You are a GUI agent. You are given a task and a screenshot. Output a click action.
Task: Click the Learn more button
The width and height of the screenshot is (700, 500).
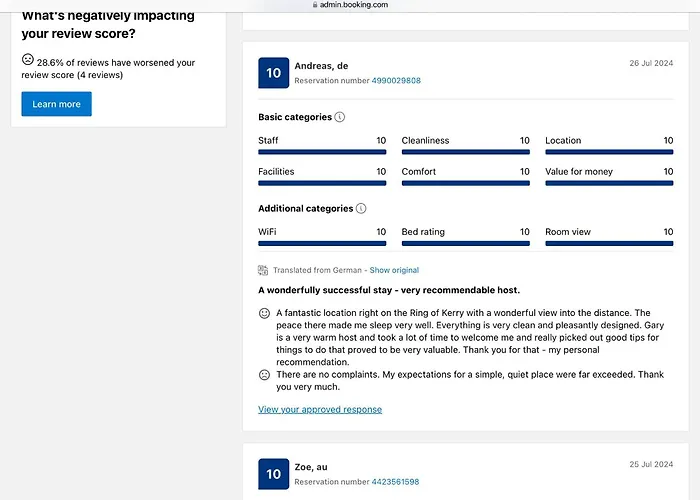pyautogui.click(x=56, y=104)
